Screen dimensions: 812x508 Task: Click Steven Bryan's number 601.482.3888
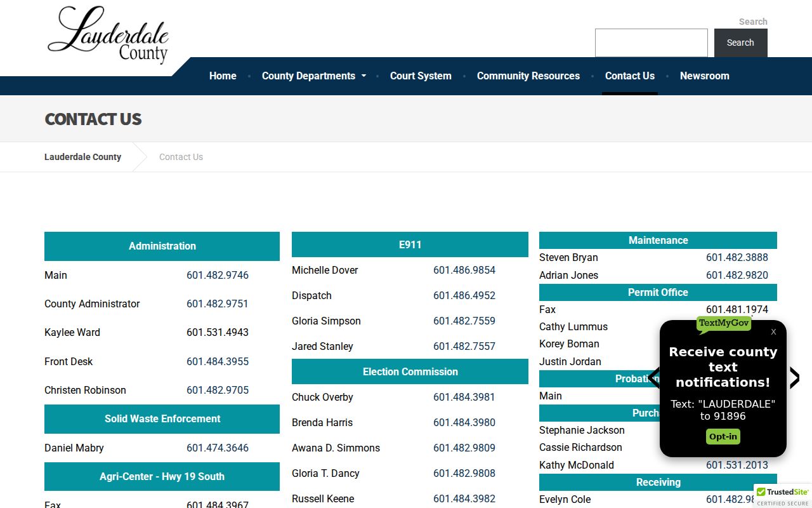[737, 257]
